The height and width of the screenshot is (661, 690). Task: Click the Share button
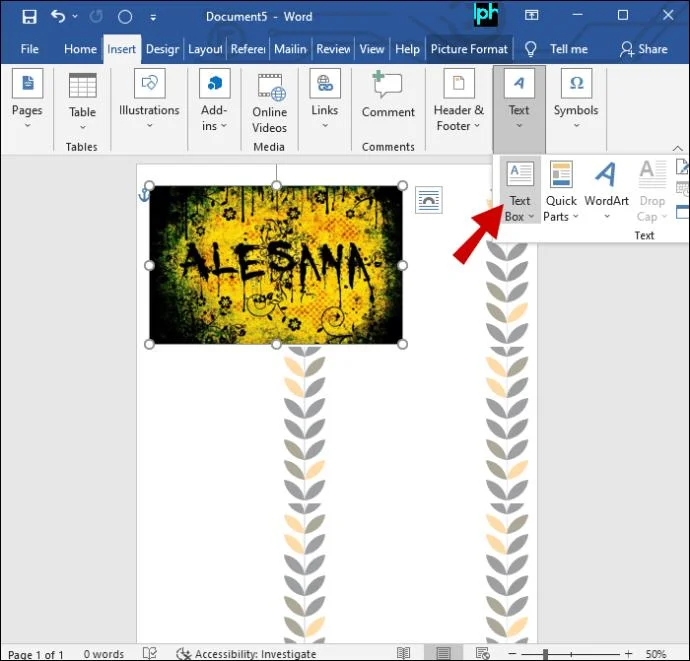[x=644, y=49]
